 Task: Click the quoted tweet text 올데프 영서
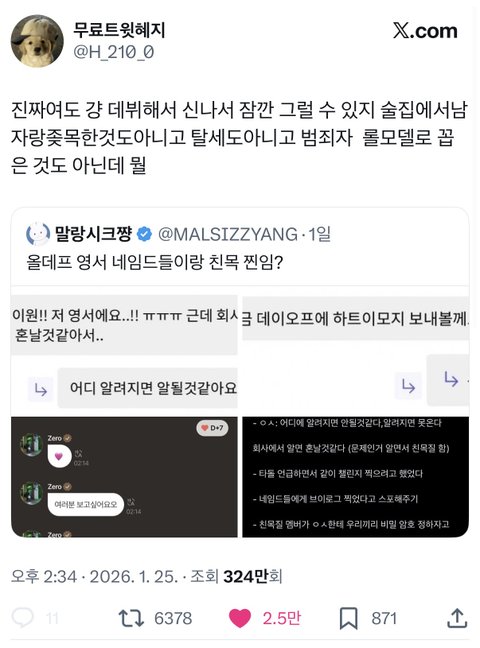154,262
